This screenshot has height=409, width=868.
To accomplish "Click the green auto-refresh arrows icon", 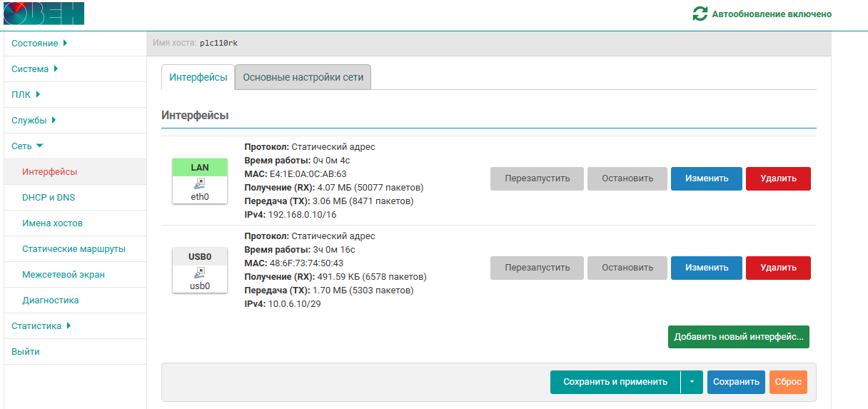I will pyautogui.click(x=700, y=14).
